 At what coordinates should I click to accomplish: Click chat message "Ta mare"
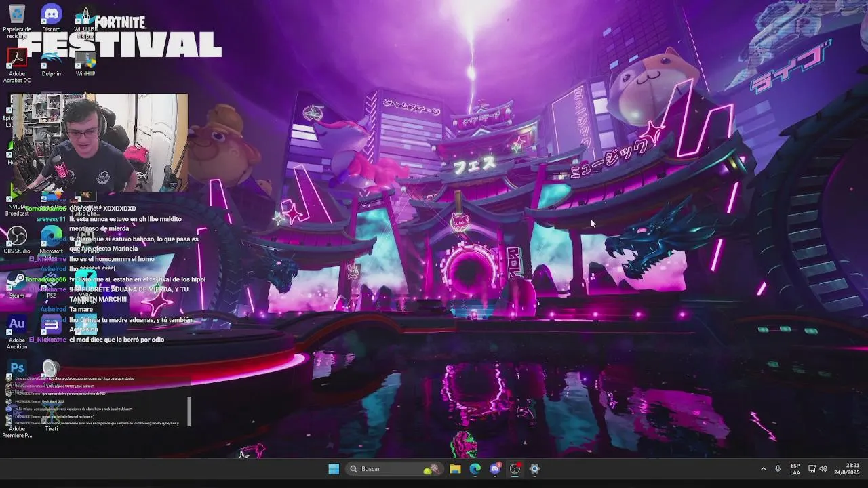pos(81,309)
